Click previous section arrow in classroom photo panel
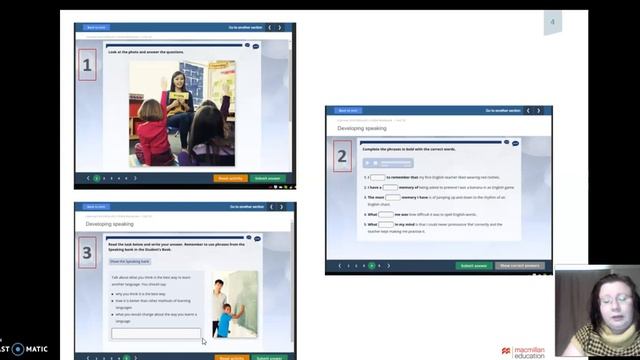 (x=270, y=27)
